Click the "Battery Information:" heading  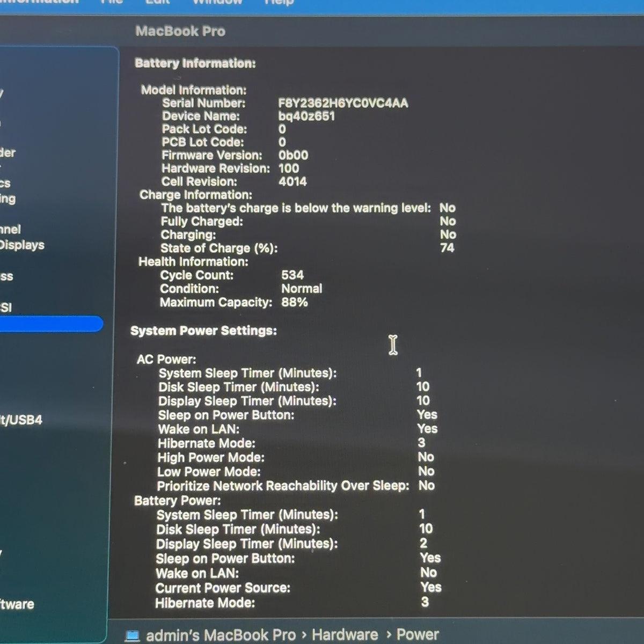195,63
